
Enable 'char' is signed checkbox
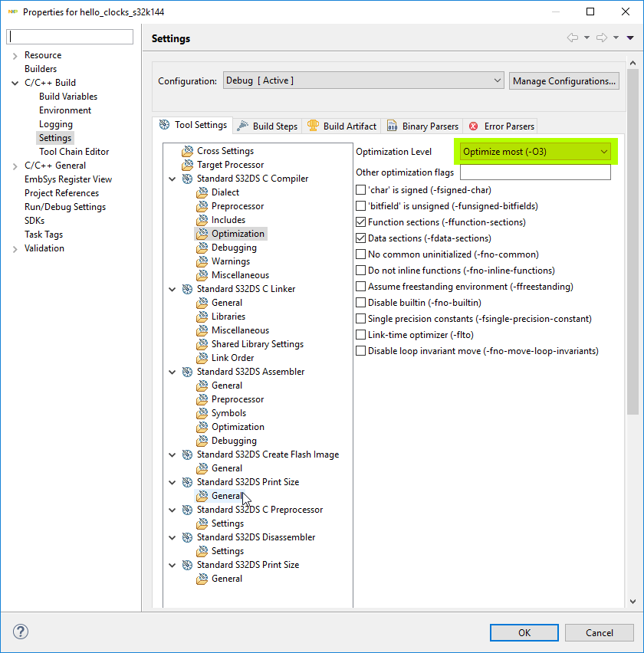pyautogui.click(x=361, y=190)
